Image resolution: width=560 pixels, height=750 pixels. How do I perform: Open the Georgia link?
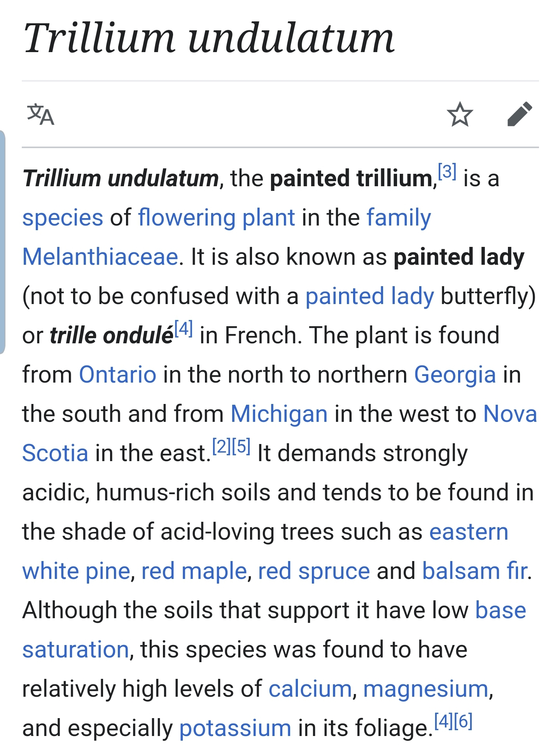(x=455, y=375)
